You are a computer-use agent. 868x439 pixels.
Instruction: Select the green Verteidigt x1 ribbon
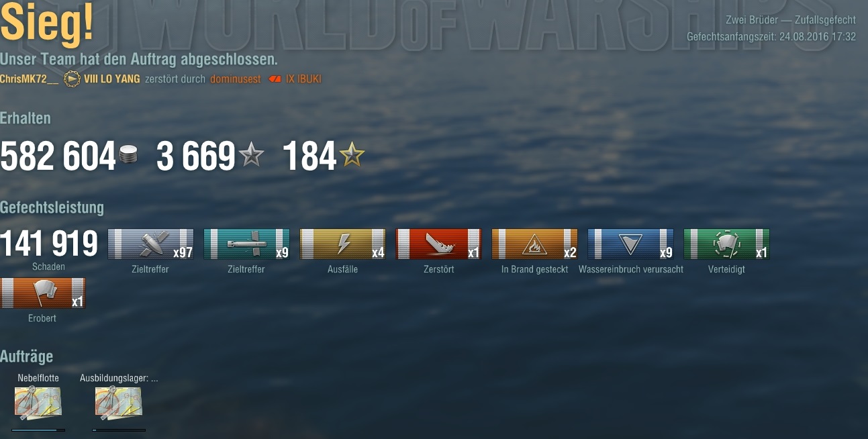point(727,244)
